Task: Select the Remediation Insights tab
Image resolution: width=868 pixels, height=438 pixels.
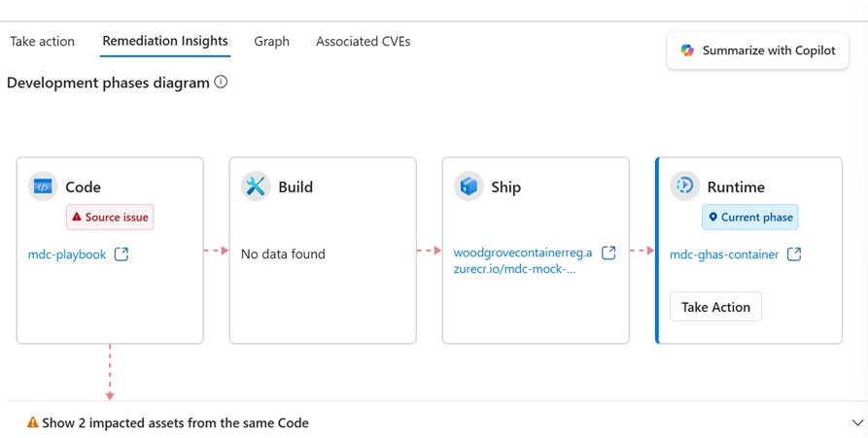Action: click(x=165, y=42)
